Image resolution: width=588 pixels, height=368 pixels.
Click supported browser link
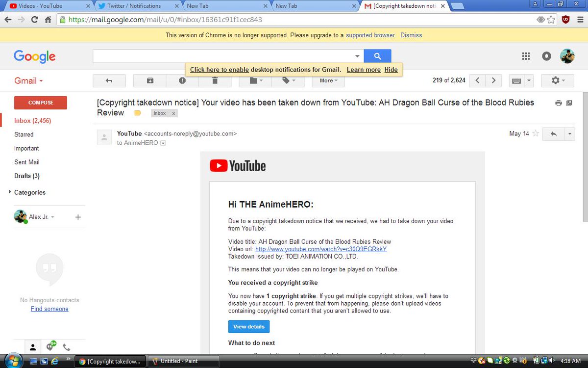tap(370, 35)
